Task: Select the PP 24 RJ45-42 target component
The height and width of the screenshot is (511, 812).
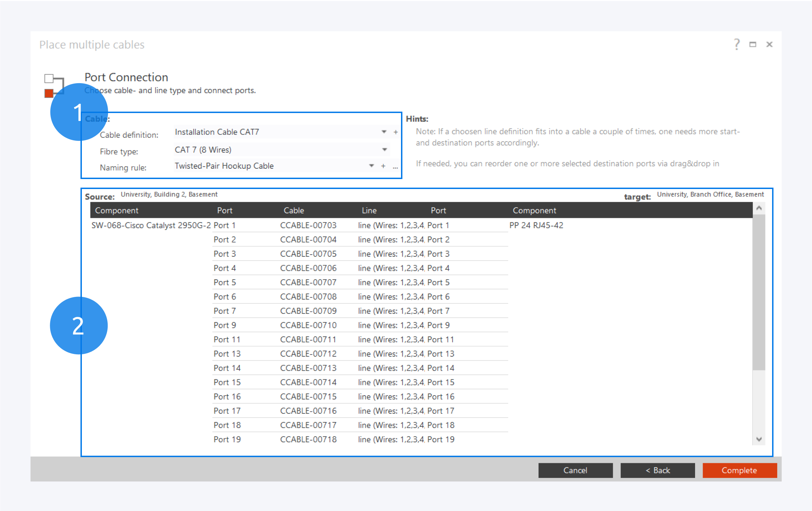Action: pos(536,225)
